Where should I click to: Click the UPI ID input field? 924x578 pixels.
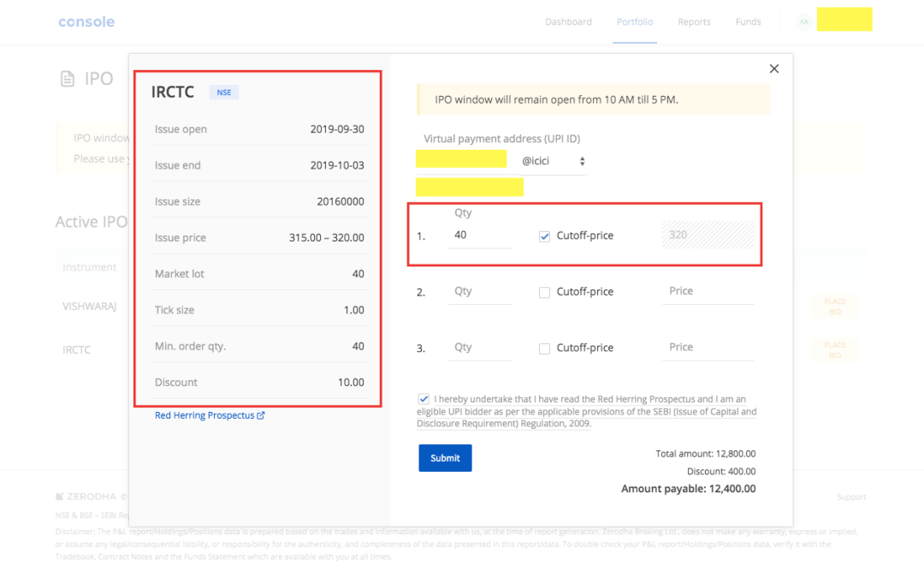coord(461,159)
